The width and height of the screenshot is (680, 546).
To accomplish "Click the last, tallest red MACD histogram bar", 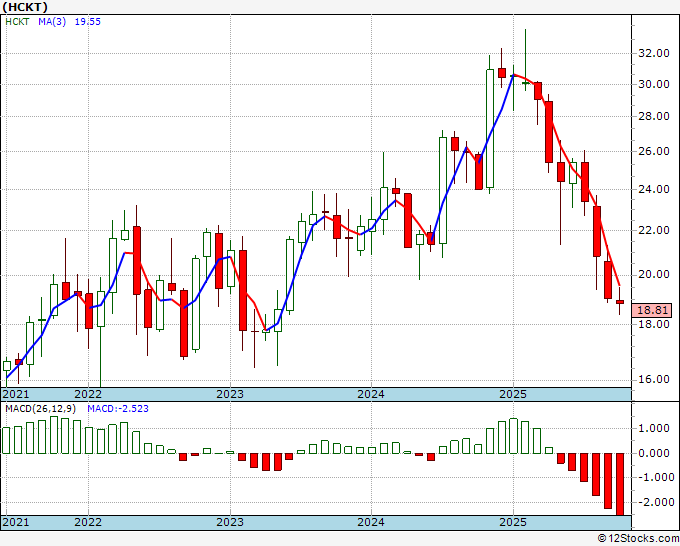I will tap(620, 484).
